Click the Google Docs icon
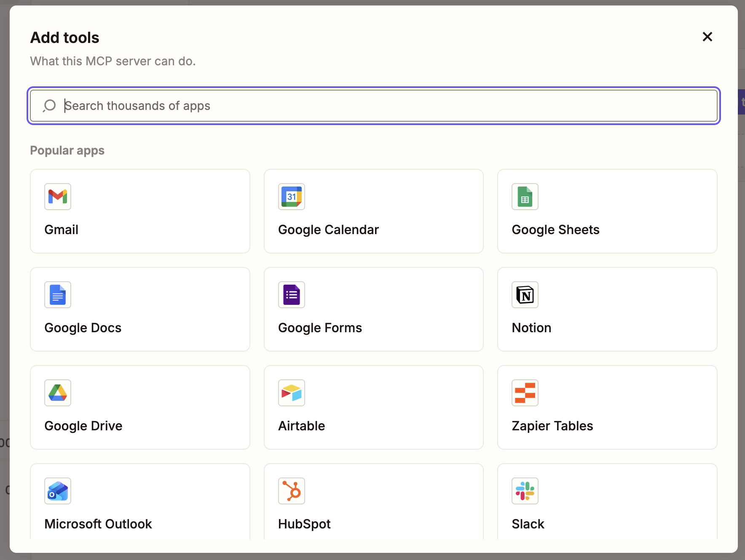This screenshot has height=560, width=745. (58, 295)
